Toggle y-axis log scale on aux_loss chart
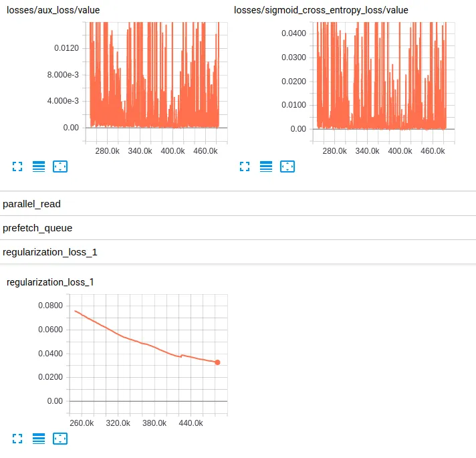Image resolution: width=476 pixels, height=458 pixels. pyautogui.click(x=39, y=166)
